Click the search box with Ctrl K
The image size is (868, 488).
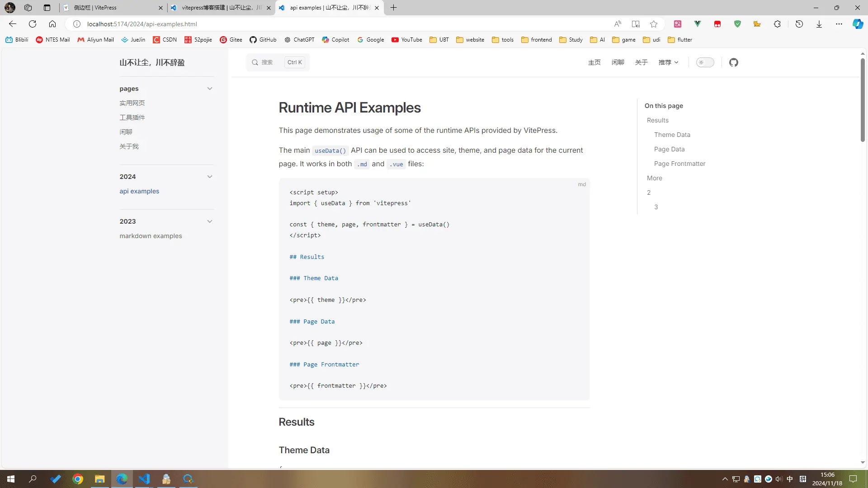278,62
